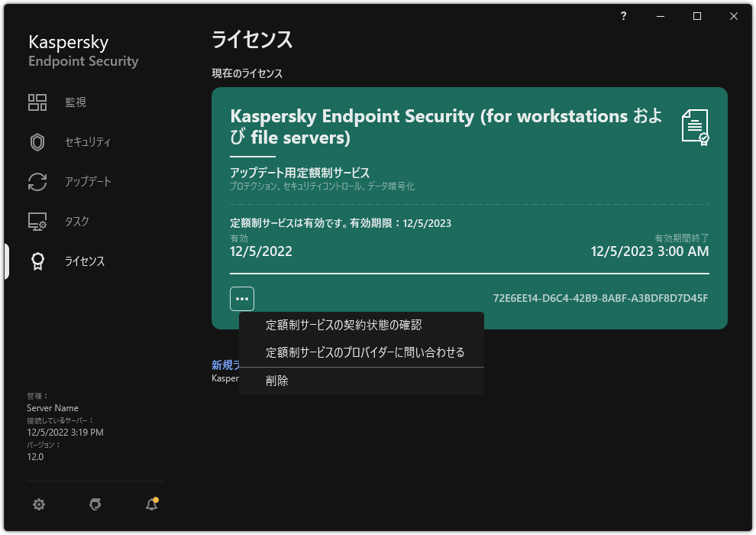
Task: Open application settings via the gear icon
Action: (x=38, y=504)
